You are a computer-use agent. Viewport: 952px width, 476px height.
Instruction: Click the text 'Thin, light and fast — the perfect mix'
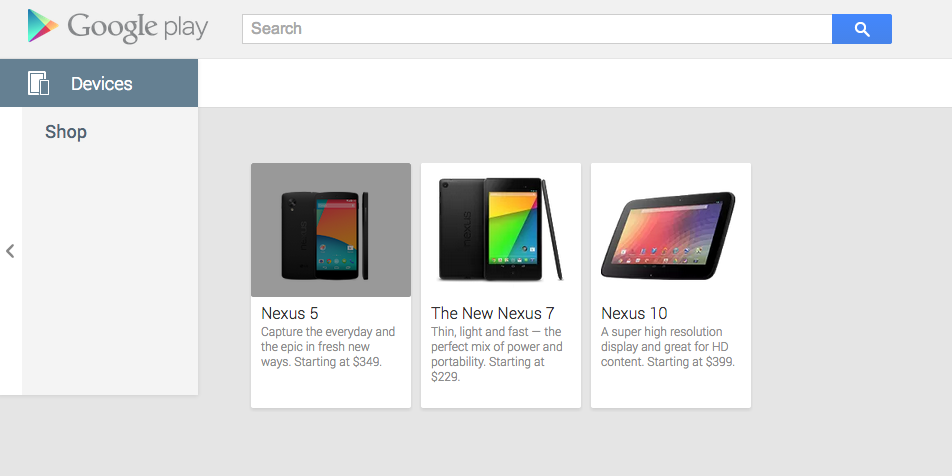coord(496,339)
